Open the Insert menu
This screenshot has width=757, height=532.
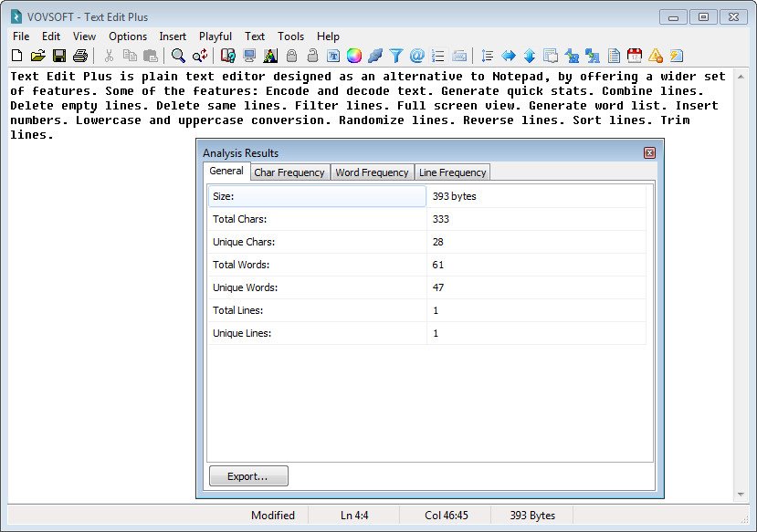[173, 37]
